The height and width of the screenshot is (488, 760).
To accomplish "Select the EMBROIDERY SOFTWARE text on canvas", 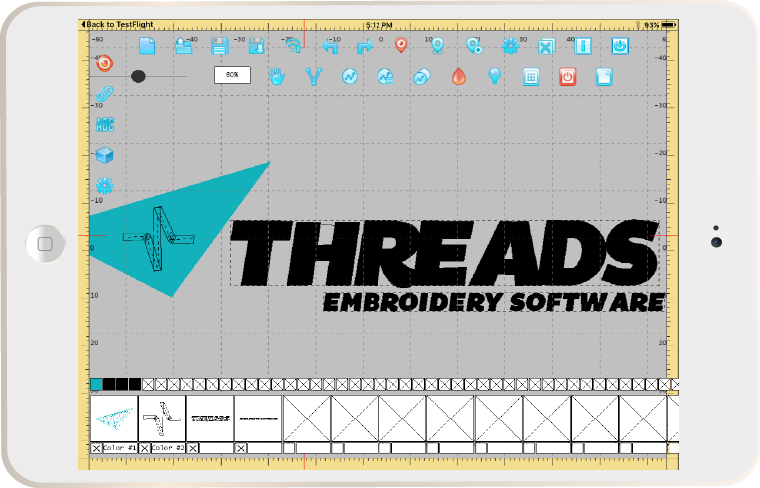I will (494, 302).
